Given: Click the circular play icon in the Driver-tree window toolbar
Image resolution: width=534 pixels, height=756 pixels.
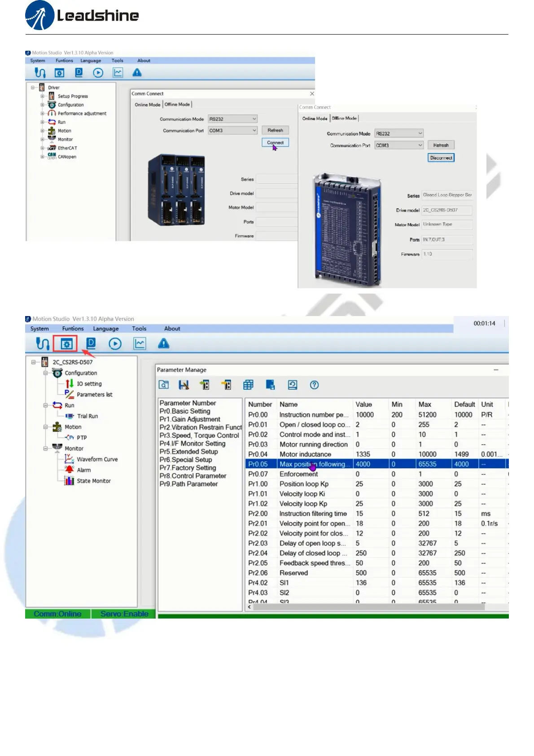Looking at the screenshot, I should tap(98, 73).
